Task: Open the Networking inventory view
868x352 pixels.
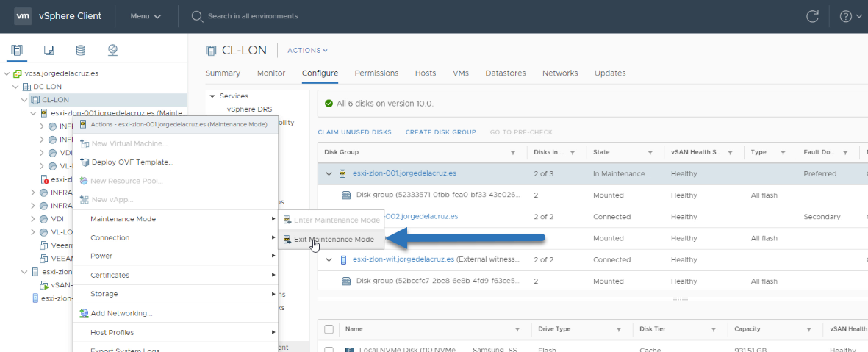Action: pos(112,51)
